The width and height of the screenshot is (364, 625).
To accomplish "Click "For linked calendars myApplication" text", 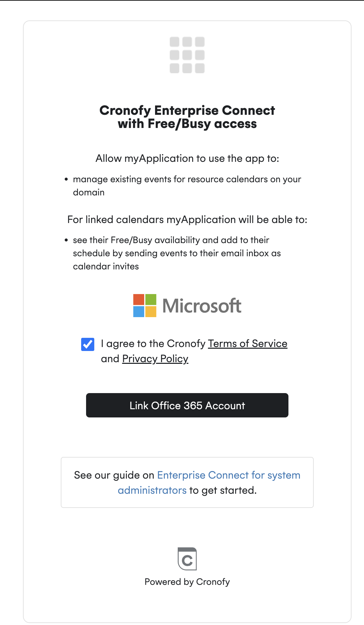I will [187, 219].
